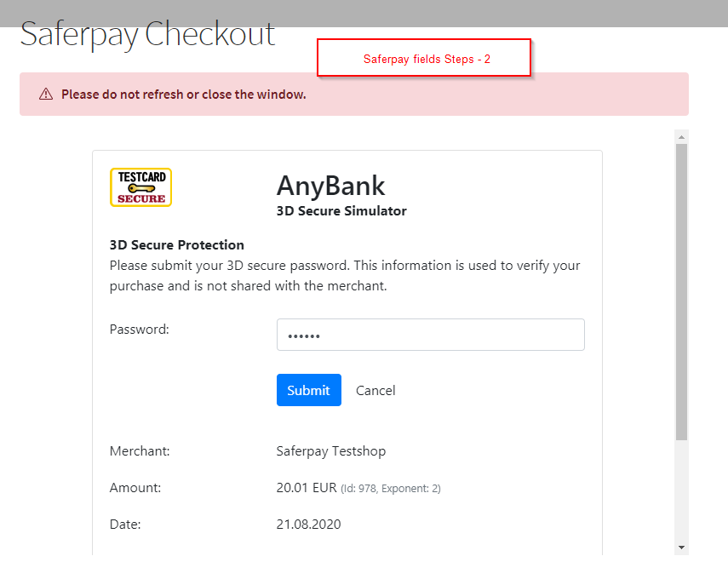Click the date 21.08.2020
This screenshot has height=562, width=728.
(308, 524)
